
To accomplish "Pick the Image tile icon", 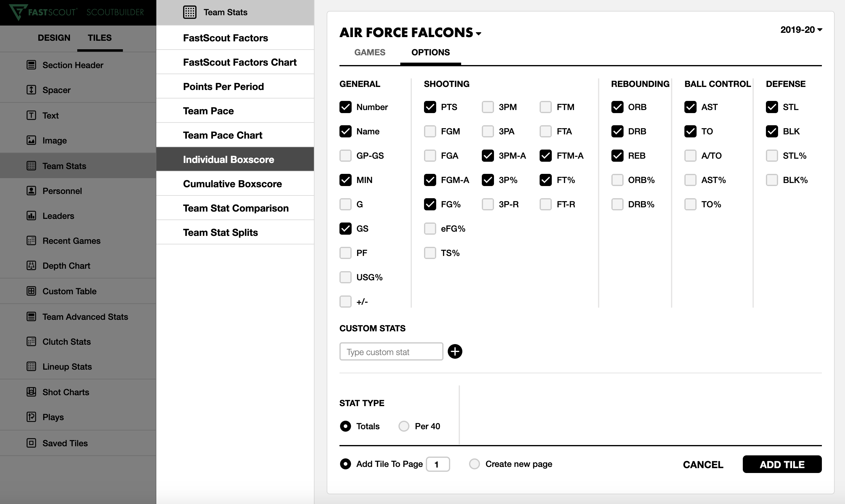I will [x=31, y=140].
